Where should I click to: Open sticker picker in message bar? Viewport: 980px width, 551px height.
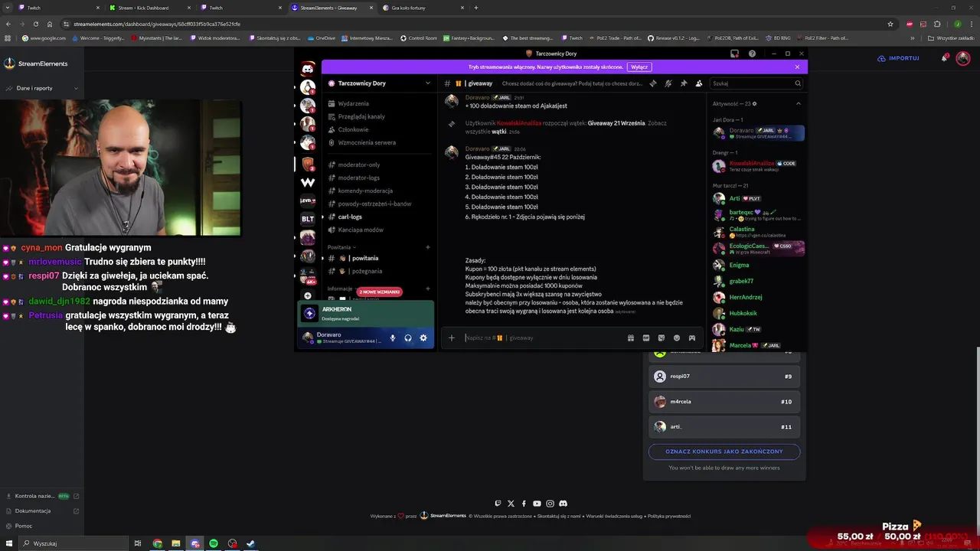pyautogui.click(x=661, y=337)
